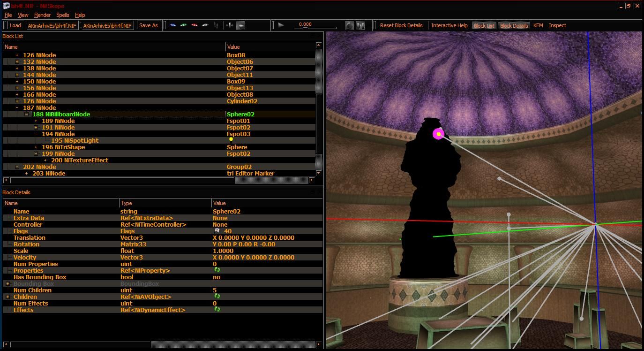Select the green eye Front view icon
Screen dimensions: 644x351
tap(183, 25)
